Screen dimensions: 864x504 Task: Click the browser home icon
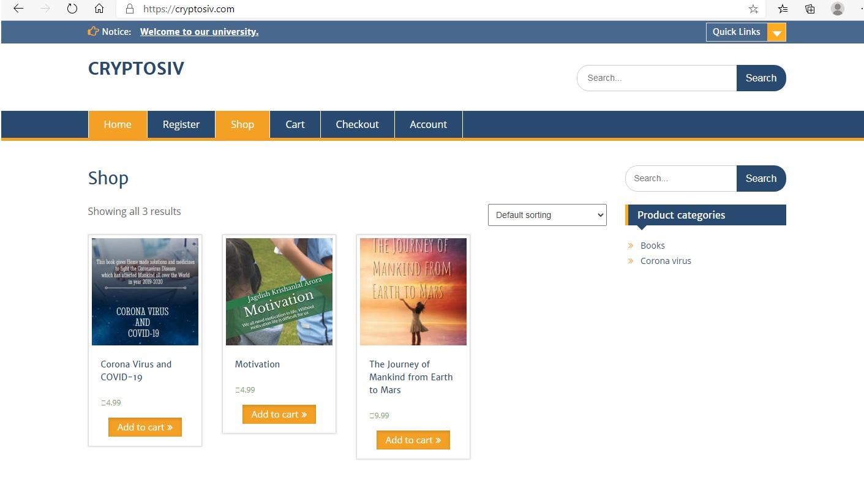pyautogui.click(x=99, y=9)
